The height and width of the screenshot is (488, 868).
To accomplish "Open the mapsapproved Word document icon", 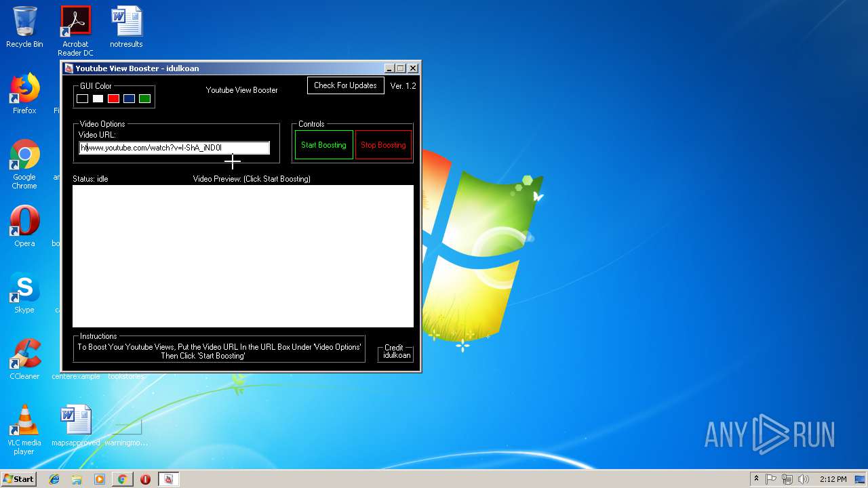I will (x=75, y=426).
